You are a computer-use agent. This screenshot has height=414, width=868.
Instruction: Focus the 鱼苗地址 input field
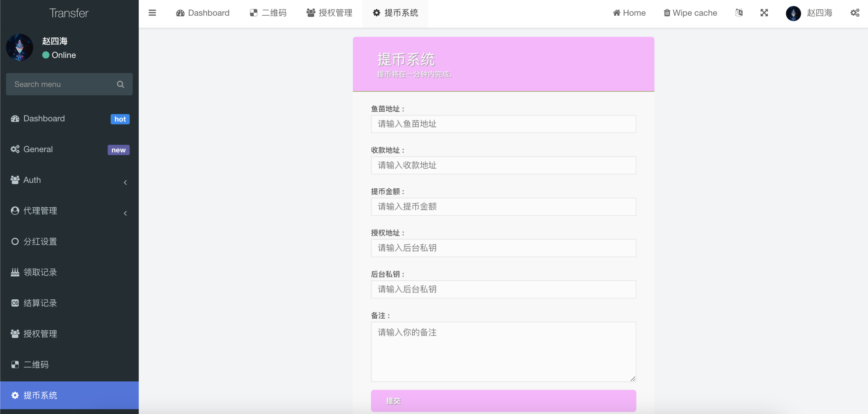coord(503,124)
